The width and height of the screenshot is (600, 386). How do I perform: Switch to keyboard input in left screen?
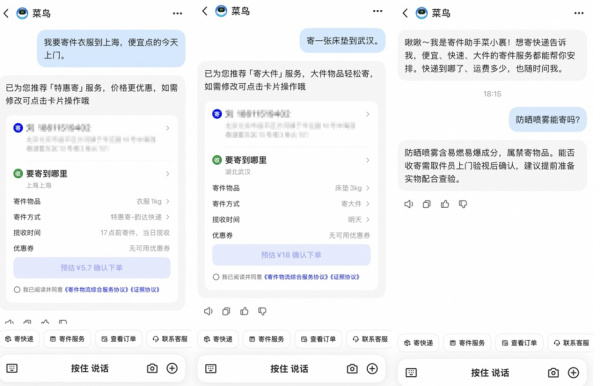coord(12,368)
